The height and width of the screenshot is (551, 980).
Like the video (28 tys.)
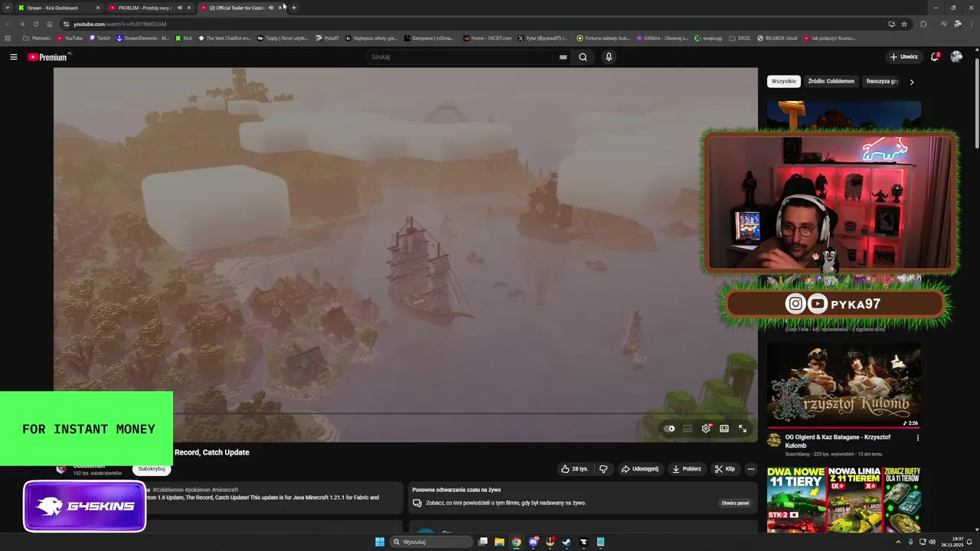(574, 469)
